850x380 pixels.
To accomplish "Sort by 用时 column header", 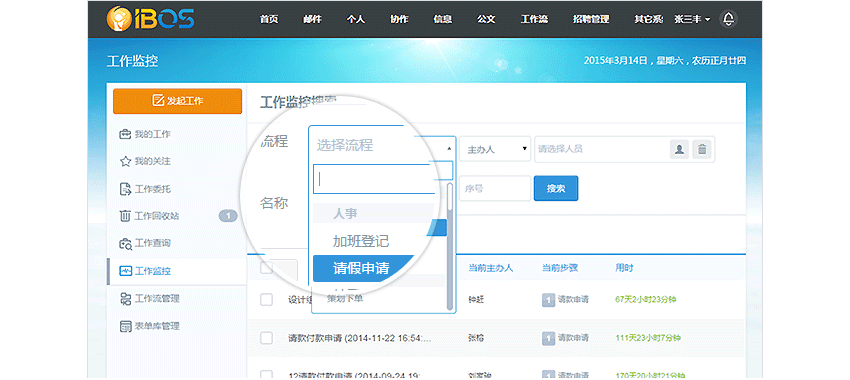I will (x=624, y=268).
